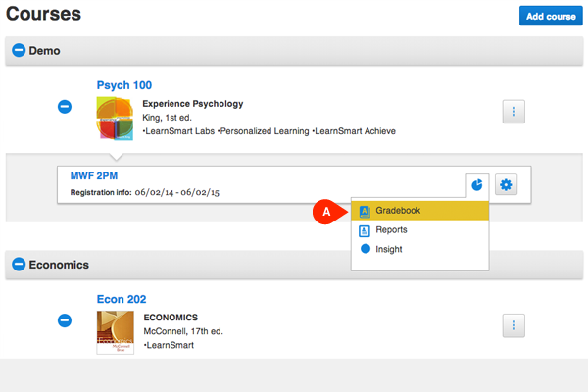Click the ECONOMICS textbook cover image
The height and width of the screenshot is (392, 588).
tap(115, 332)
